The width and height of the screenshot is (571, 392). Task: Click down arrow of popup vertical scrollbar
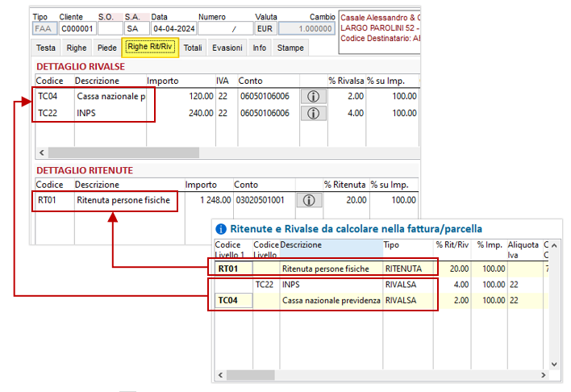554,364
